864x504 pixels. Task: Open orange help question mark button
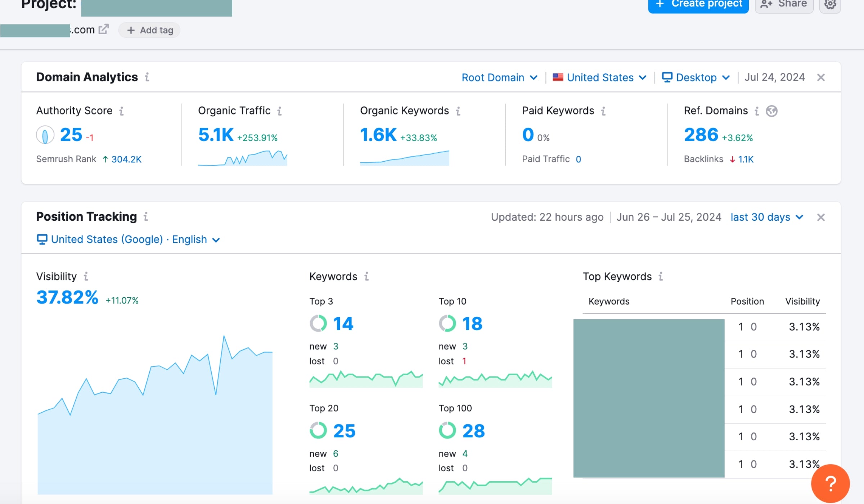pyautogui.click(x=830, y=483)
